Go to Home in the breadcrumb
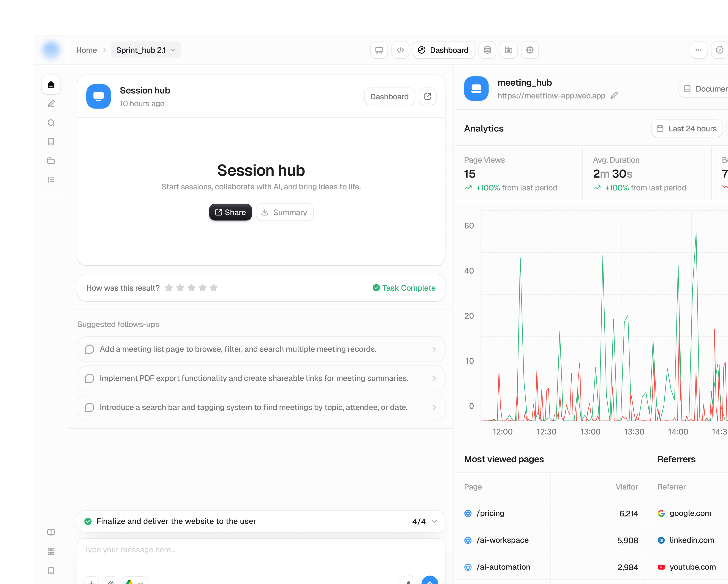The image size is (728, 584). 87,50
